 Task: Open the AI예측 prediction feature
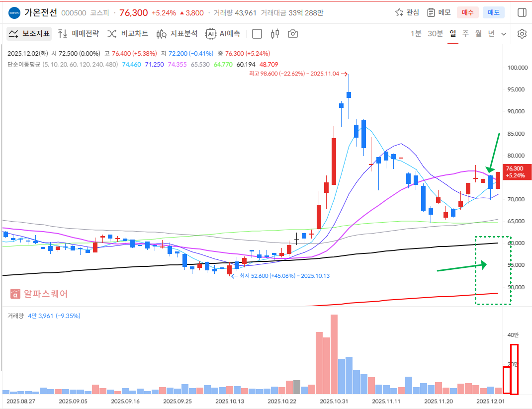(223, 34)
